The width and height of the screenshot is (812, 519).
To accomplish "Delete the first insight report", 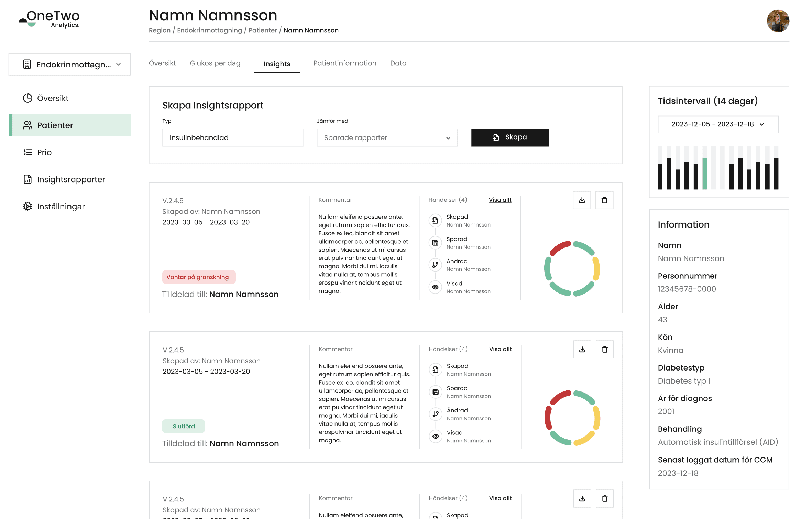I will [x=604, y=200].
